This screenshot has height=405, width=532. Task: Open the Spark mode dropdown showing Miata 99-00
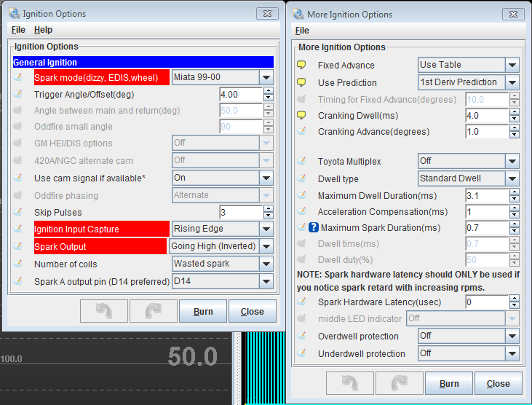pos(266,77)
